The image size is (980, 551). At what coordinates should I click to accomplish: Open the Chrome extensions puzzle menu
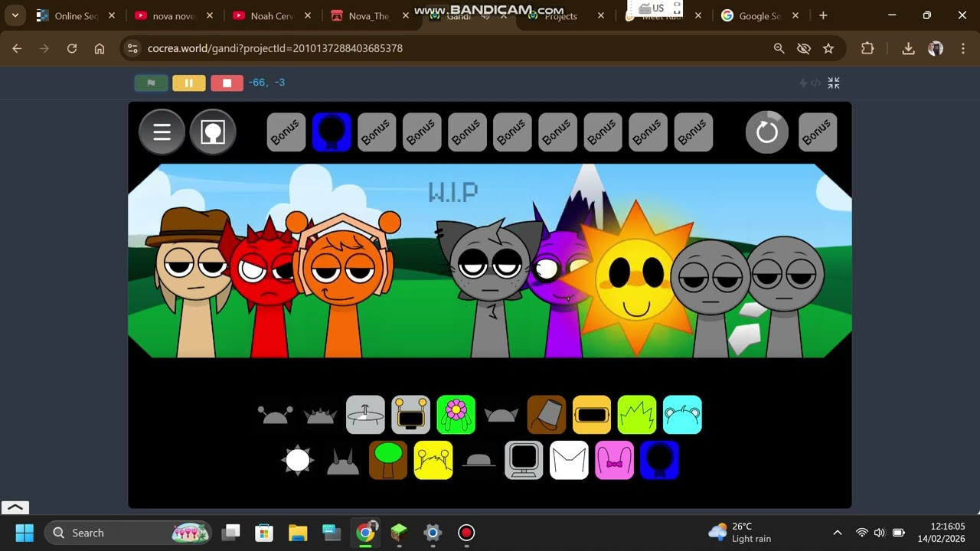click(867, 48)
